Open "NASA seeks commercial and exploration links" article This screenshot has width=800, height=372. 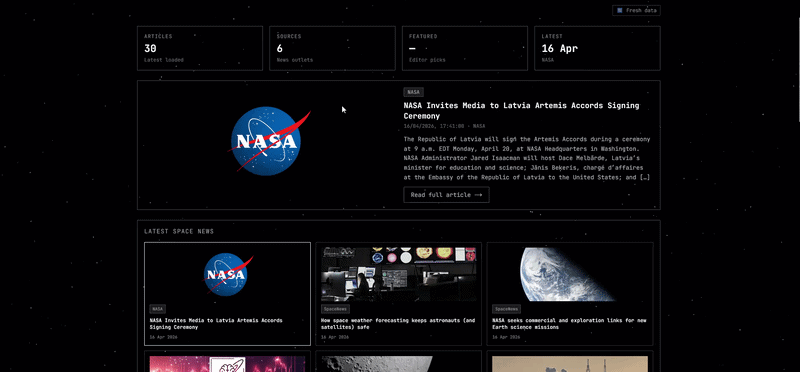pos(569,324)
